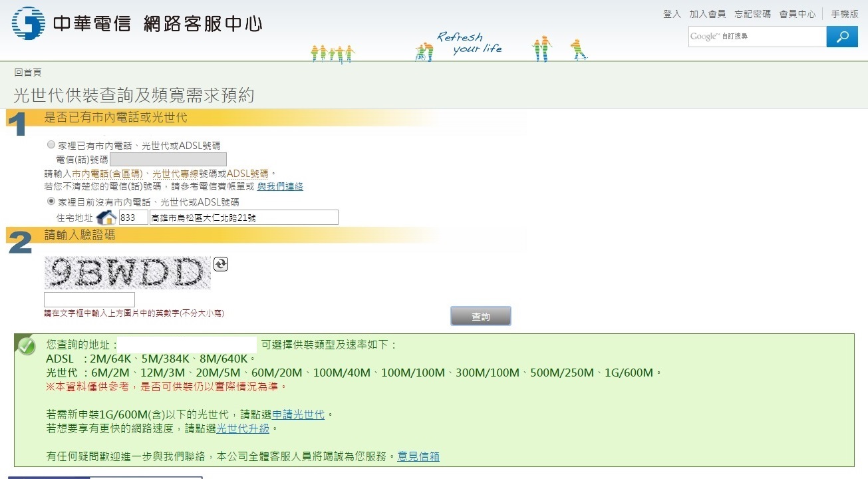Viewport: 868px width, 479px height.
Task: Click the Google custom search box
Action: point(757,37)
